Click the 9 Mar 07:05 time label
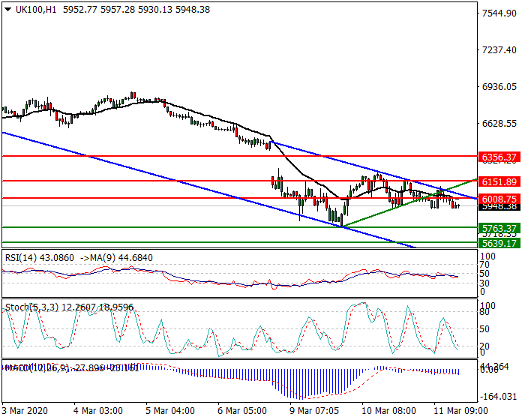 [x=314, y=410]
